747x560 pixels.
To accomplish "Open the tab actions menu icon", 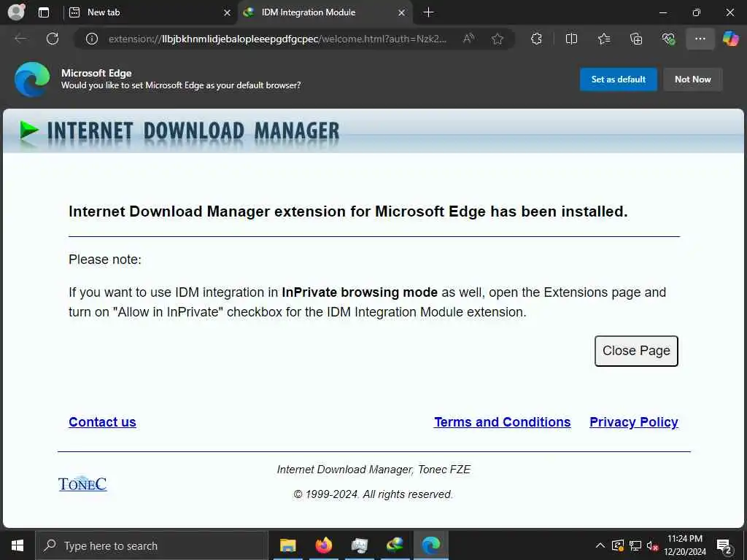I will 44,12.
